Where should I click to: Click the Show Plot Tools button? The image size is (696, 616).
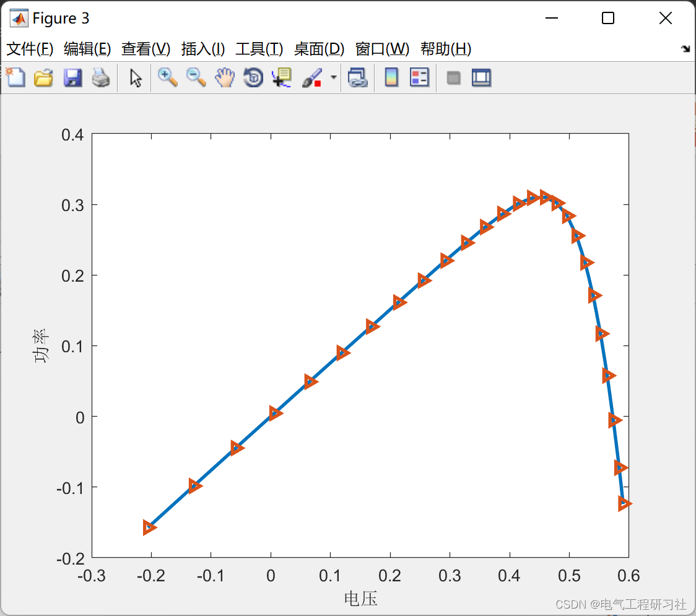click(481, 78)
